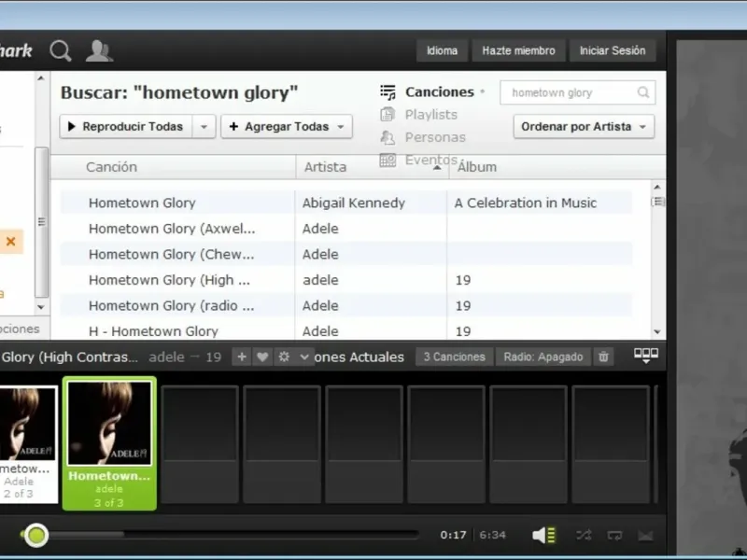This screenshot has width=747, height=560.
Task: Click sidebar scrollbar down arrow
Action: point(41,307)
